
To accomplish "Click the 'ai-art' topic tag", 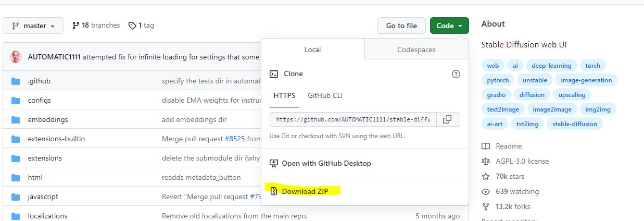I will click(495, 124).
